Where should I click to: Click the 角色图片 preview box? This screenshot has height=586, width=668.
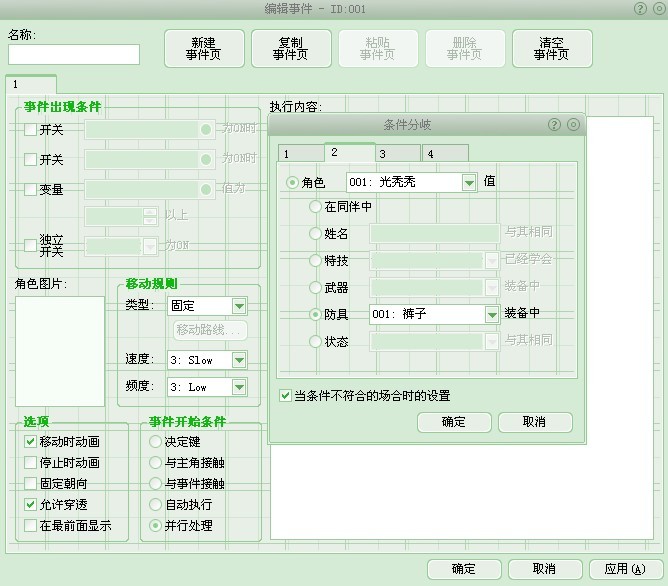(60, 351)
